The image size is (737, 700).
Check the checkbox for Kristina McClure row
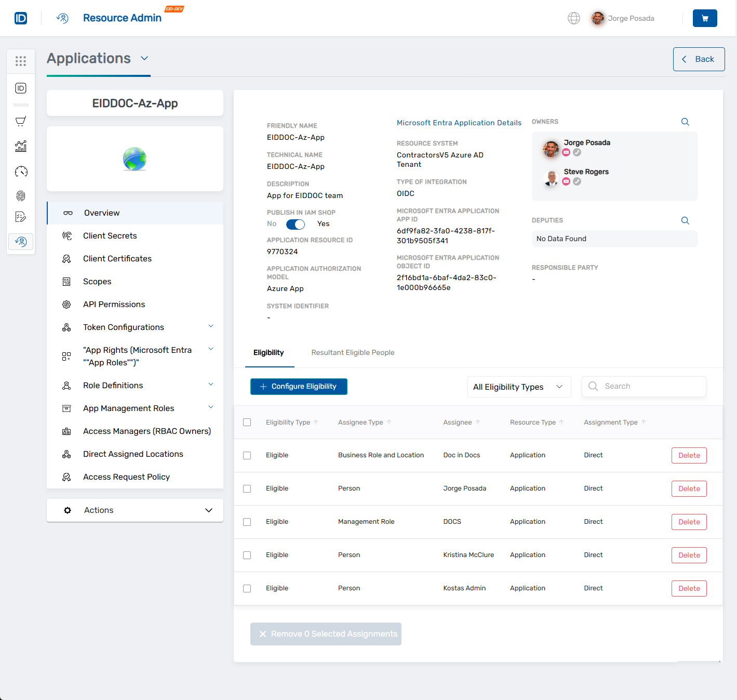[x=247, y=555]
